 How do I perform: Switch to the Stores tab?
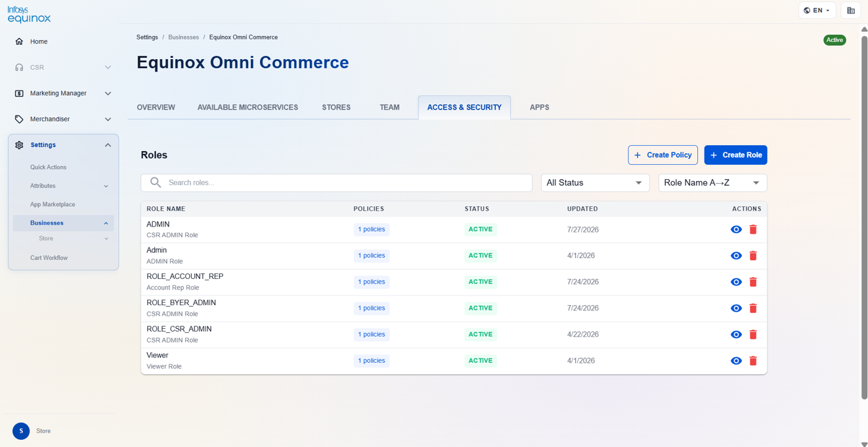[x=336, y=108]
